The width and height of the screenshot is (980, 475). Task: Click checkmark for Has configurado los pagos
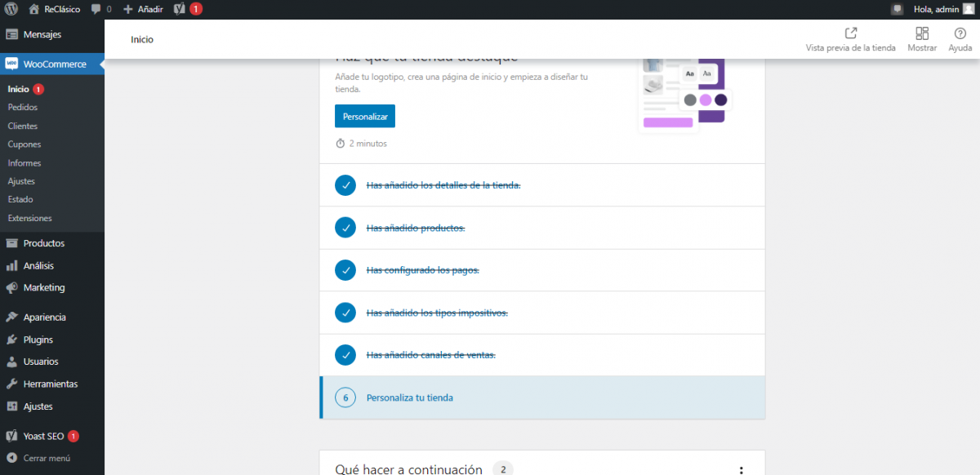coord(345,270)
